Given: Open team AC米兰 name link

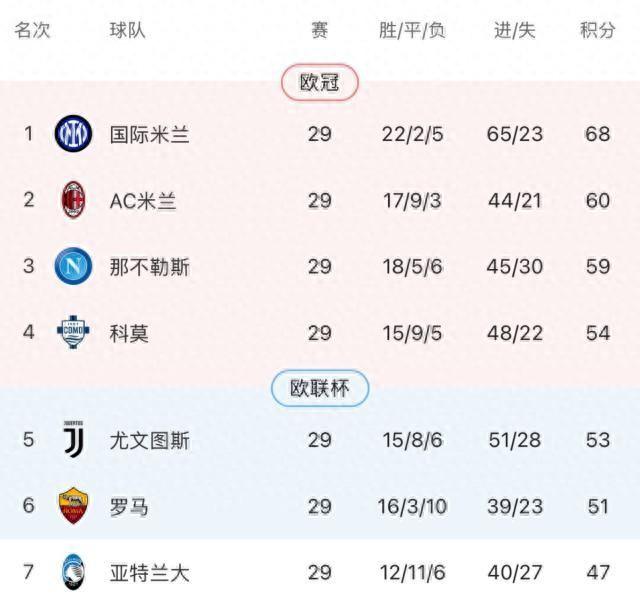Looking at the screenshot, I should 143,201.
